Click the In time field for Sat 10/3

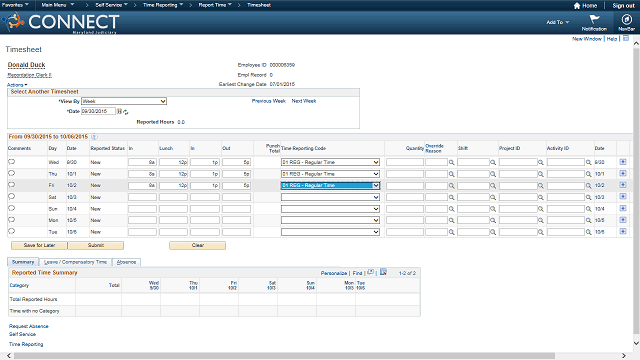tap(142, 197)
